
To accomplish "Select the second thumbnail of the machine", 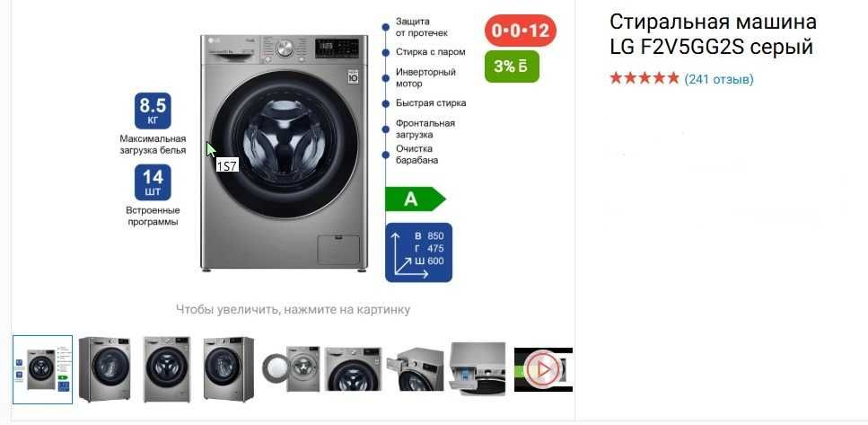I will click(x=105, y=369).
